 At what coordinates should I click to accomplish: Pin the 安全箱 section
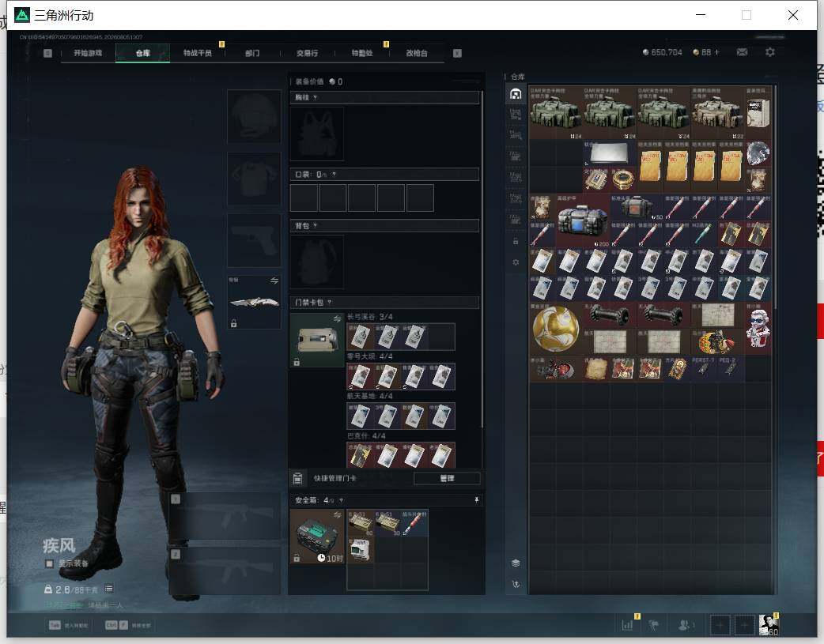[x=477, y=500]
